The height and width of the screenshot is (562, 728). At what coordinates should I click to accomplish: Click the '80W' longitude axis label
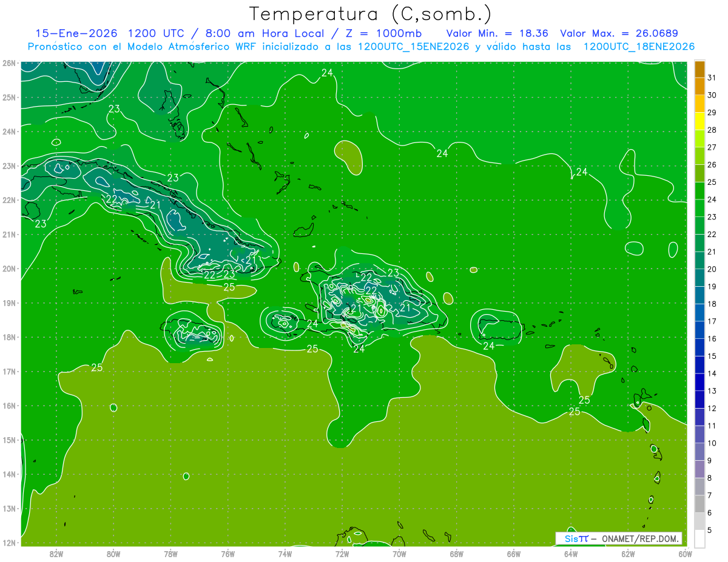[x=113, y=553]
